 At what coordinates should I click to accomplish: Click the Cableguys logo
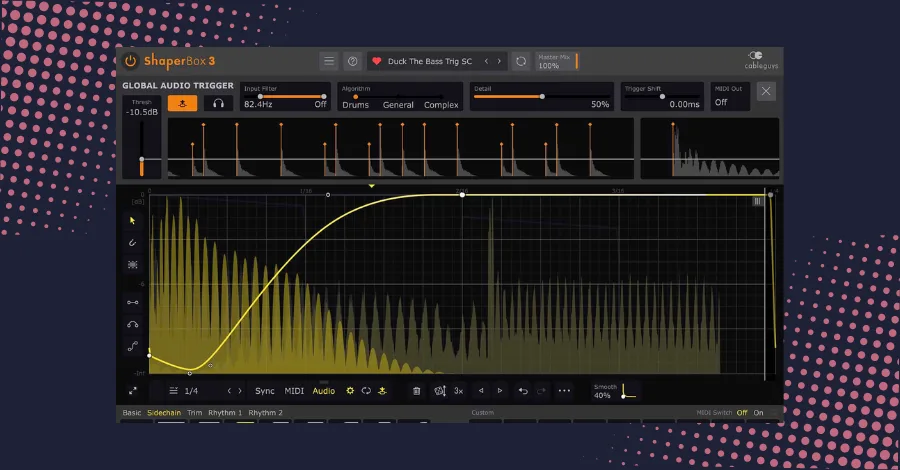point(761,60)
